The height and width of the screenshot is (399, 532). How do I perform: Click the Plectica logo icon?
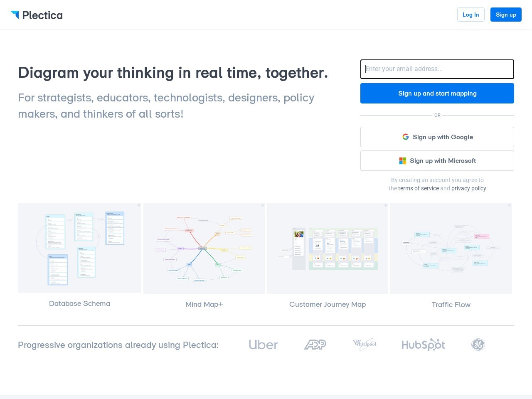click(x=15, y=15)
